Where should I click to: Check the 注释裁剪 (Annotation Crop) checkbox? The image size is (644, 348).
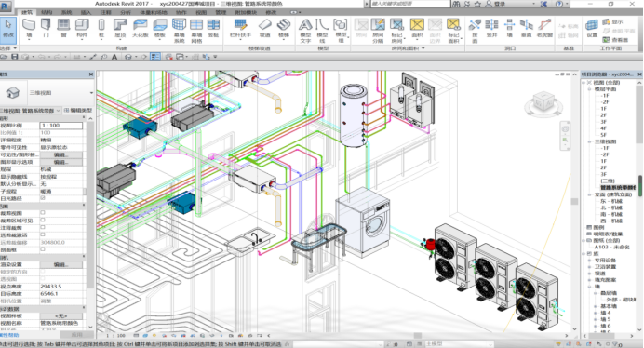(43, 228)
